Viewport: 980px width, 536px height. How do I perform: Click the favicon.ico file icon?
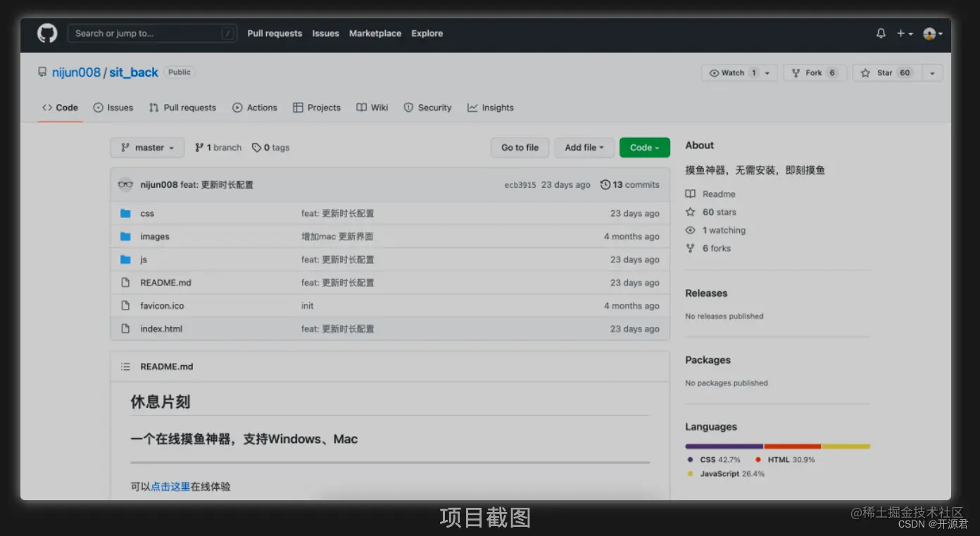click(x=125, y=306)
